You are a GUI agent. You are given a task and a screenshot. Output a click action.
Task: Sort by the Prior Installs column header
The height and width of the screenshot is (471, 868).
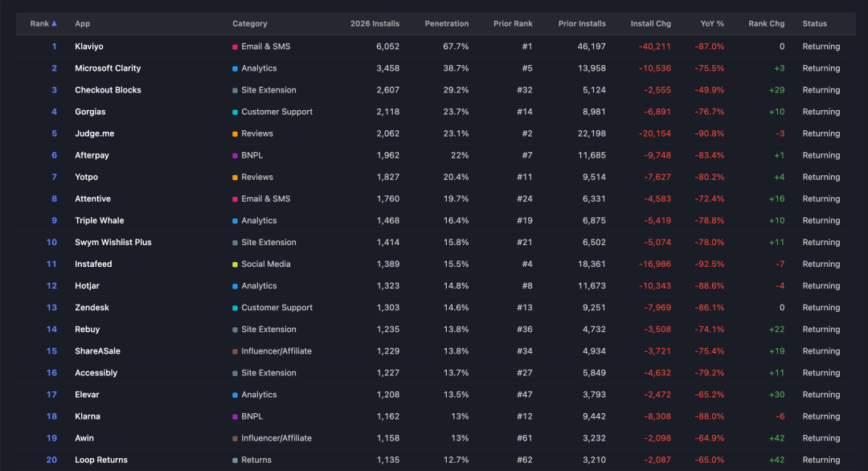pyautogui.click(x=582, y=24)
